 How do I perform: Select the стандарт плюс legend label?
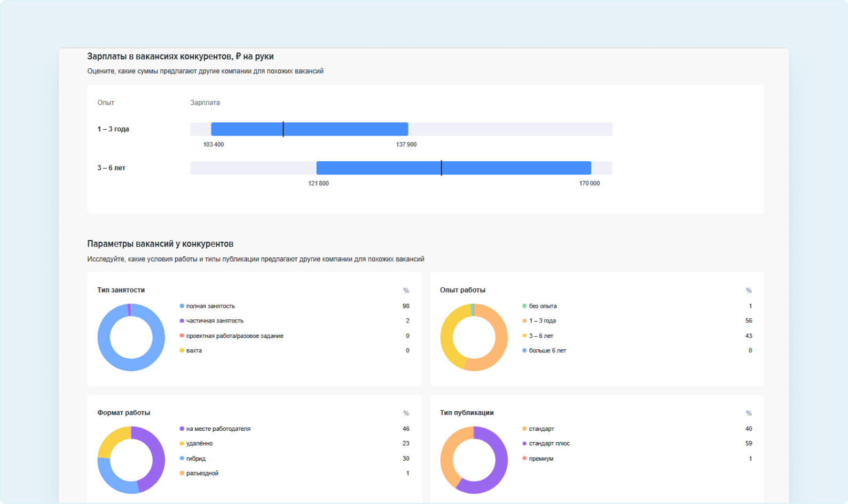549,444
